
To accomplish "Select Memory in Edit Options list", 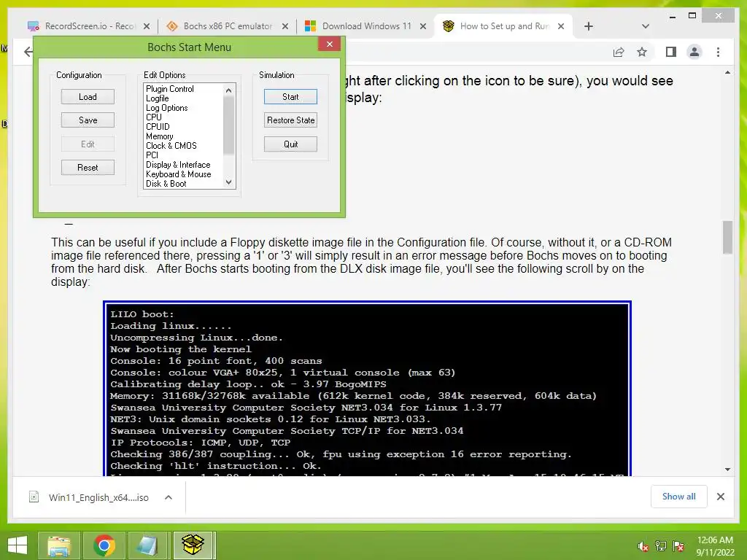I will pyautogui.click(x=160, y=136).
